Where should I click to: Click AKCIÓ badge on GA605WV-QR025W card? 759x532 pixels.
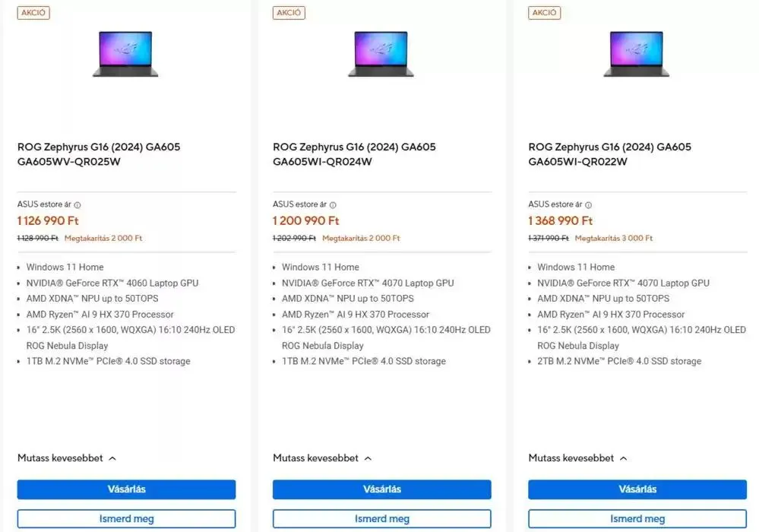[33, 12]
